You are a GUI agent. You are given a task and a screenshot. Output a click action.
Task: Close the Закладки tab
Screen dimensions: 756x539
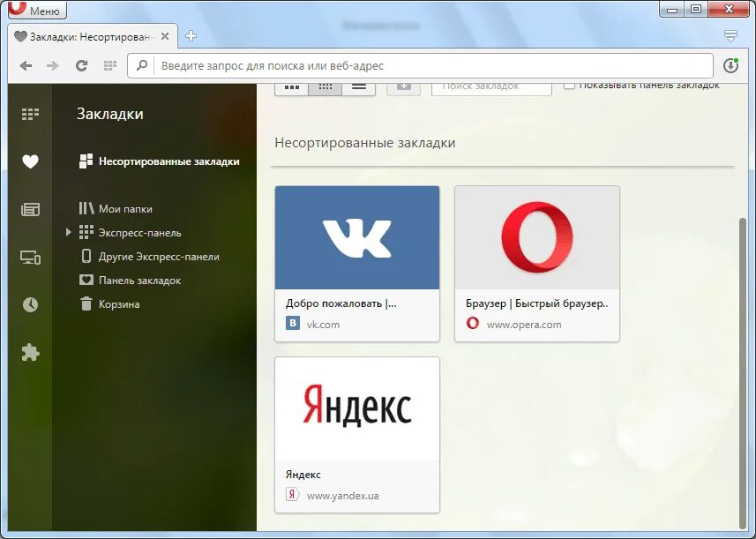click(x=165, y=36)
